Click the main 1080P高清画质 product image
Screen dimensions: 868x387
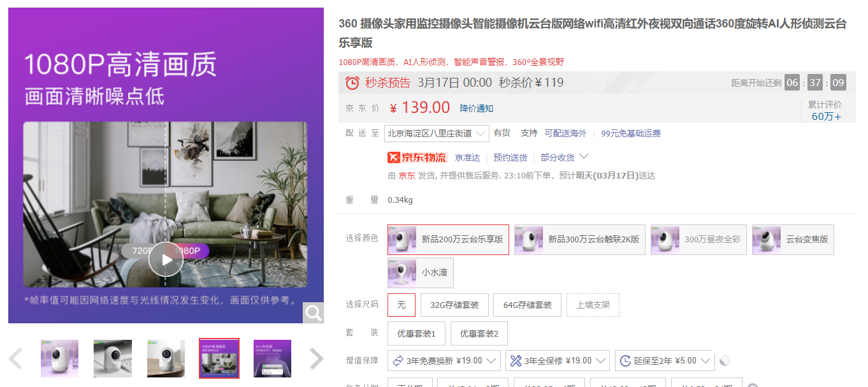click(x=166, y=165)
